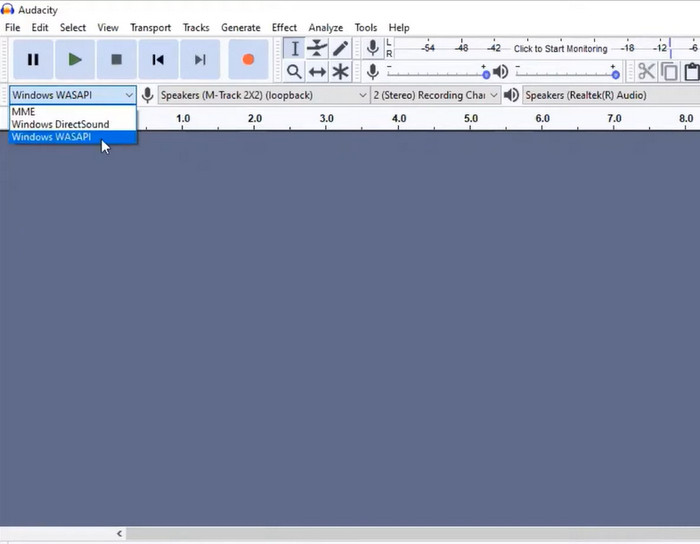Start playback with the green Play button
The height and width of the screenshot is (544, 700).
(75, 59)
